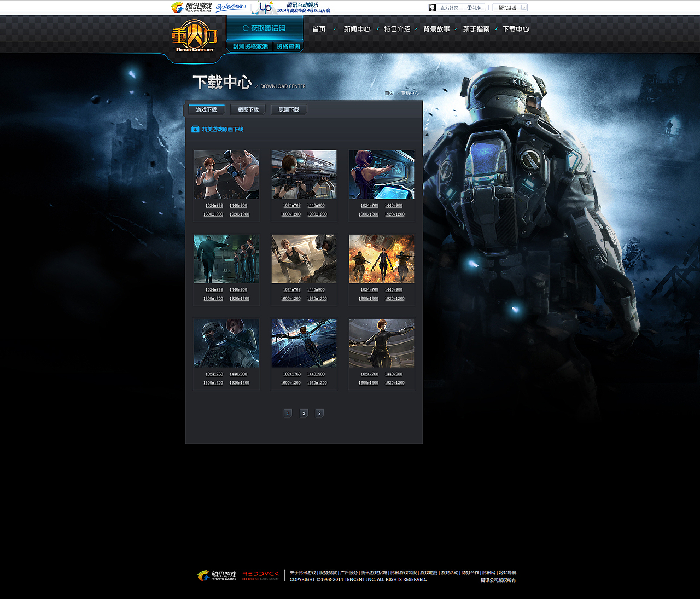Download 1920x1200 of the outstretched dual pistols wallpaper
The width and height of the screenshot is (700, 599).
[395, 383]
